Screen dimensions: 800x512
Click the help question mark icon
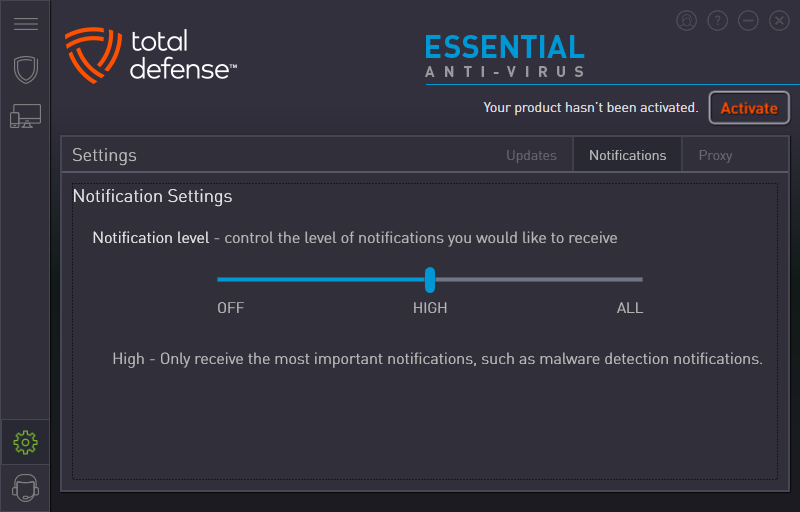(x=717, y=20)
